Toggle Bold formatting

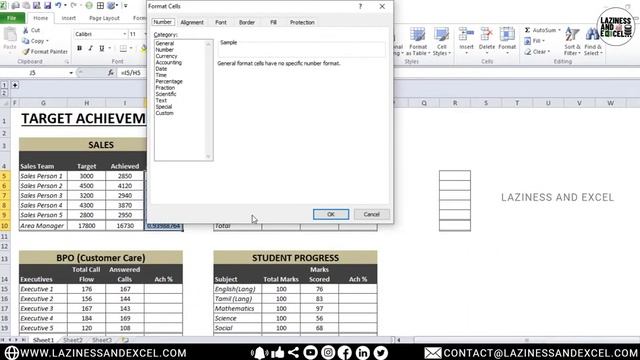pos(79,48)
